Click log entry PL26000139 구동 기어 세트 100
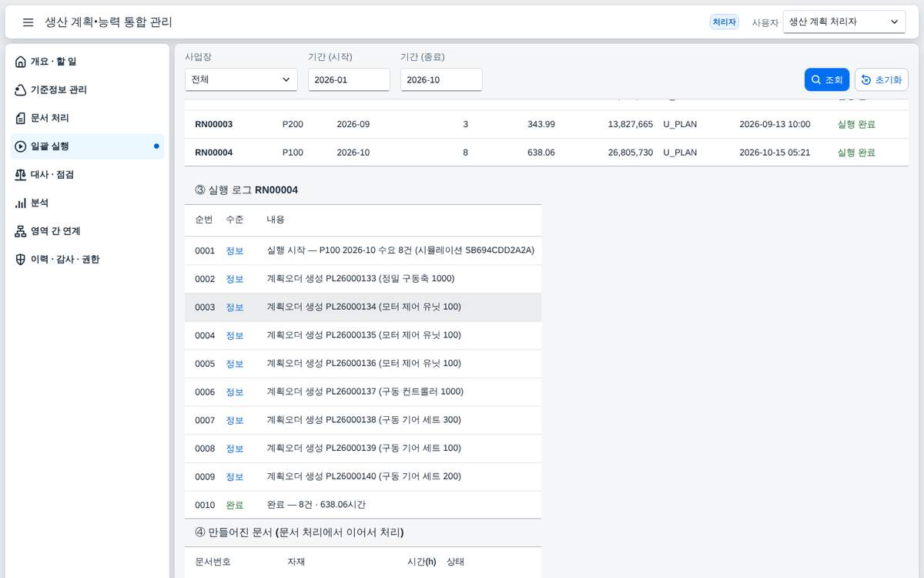924x578 pixels. pyautogui.click(x=363, y=448)
